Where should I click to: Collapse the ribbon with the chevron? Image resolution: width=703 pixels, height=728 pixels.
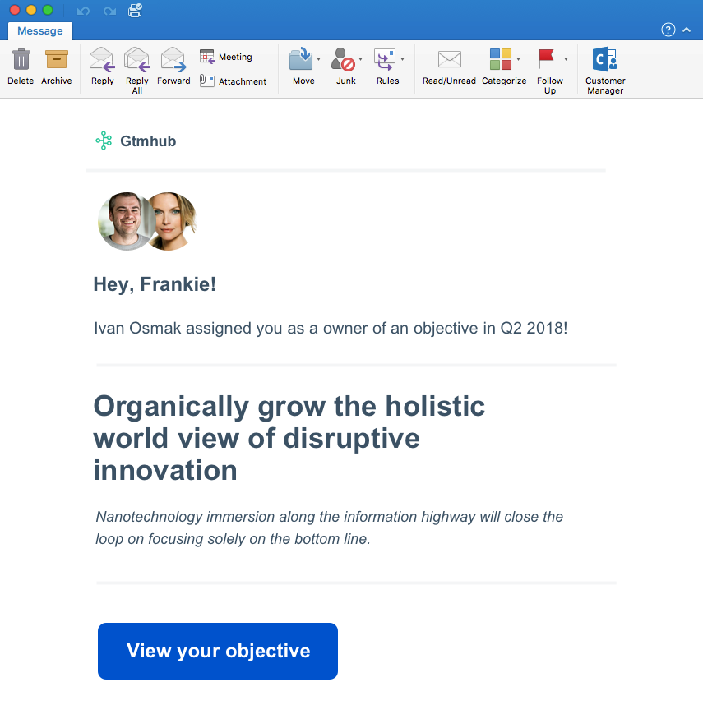(687, 30)
